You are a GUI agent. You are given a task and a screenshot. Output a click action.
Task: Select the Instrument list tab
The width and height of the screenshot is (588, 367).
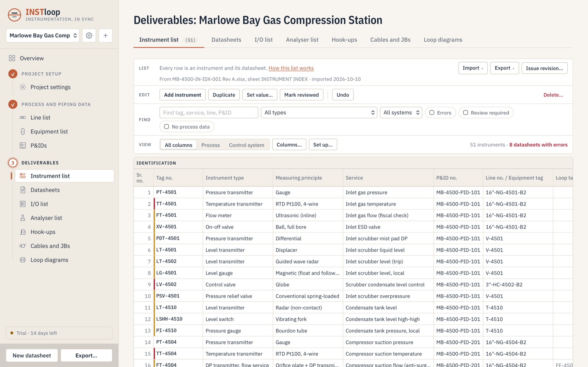coord(169,40)
